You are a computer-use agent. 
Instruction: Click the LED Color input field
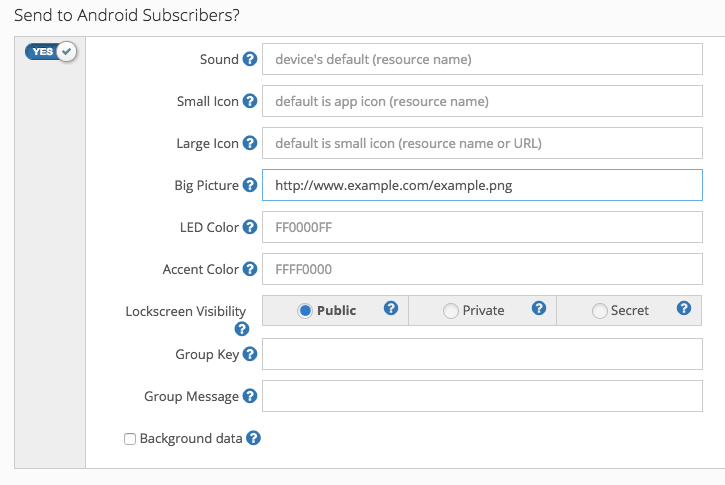pyautogui.click(x=482, y=227)
